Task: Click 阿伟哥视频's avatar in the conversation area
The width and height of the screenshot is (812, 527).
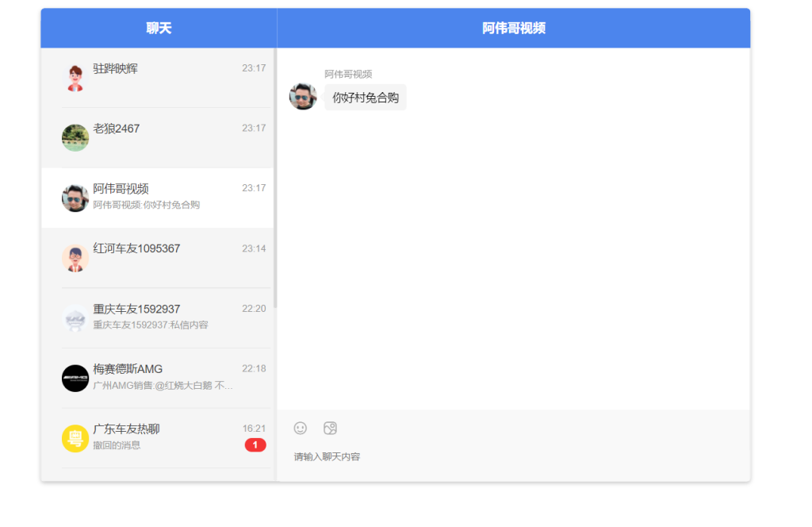Action: click(302, 96)
